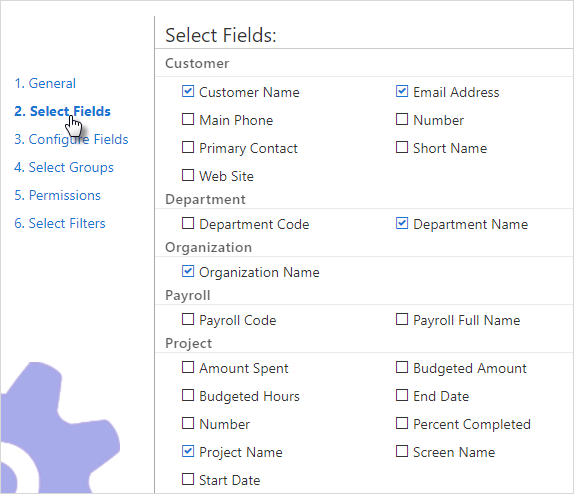This screenshot has height=494, width=574.
Task: Tick the Amount Spent checkbox
Action: pyautogui.click(x=188, y=367)
